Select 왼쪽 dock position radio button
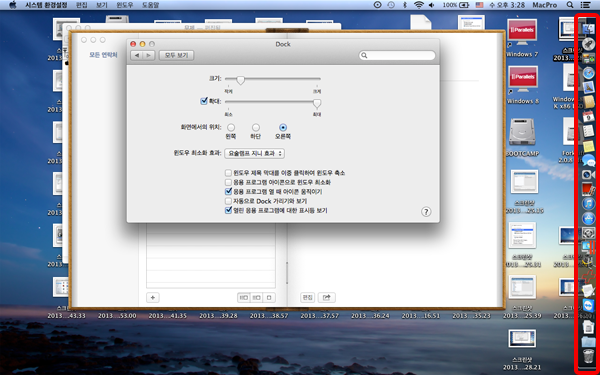 tap(231, 127)
